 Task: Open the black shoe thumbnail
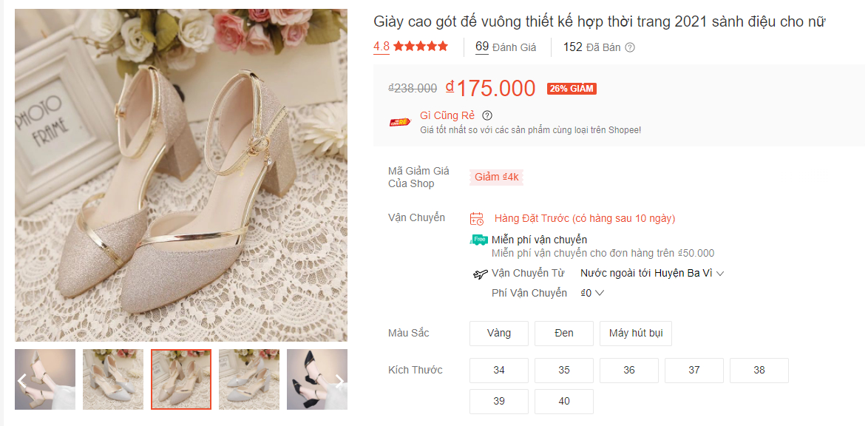[x=314, y=379]
